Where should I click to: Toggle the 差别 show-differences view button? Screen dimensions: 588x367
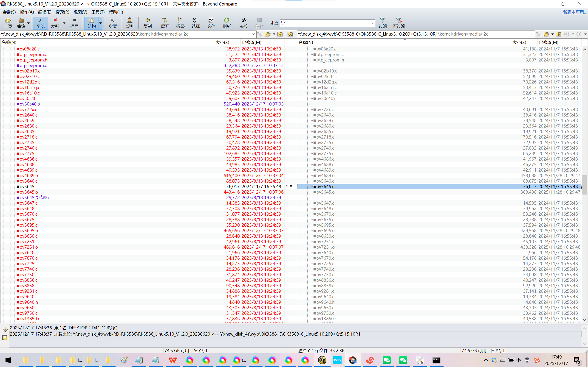click(55, 23)
